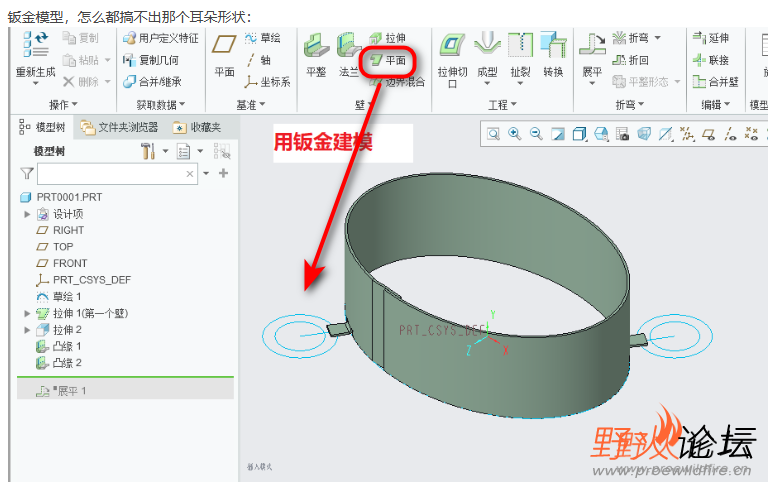
Task: Click the Conversion (转换) tool
Action: click(553, 55)
